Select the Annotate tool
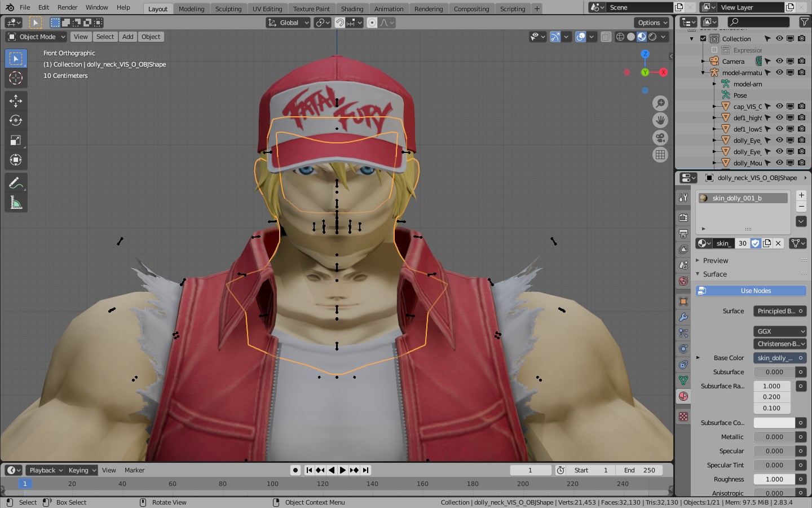 [16, 183]
